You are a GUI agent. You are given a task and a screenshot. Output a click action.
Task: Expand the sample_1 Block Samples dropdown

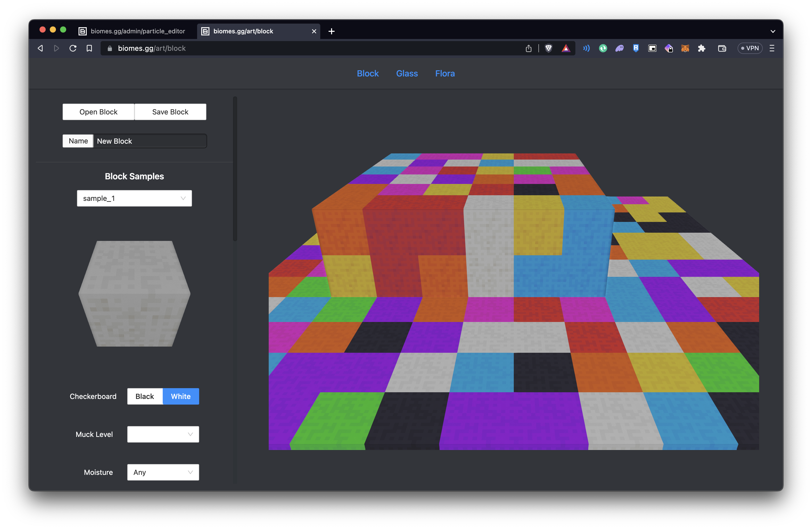click(x=134, y=198)
